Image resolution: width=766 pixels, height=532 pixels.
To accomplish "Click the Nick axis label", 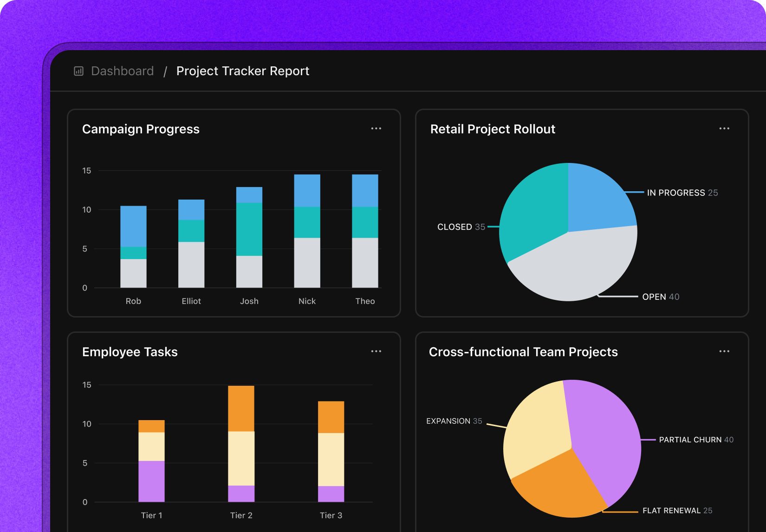I will (307, 301).
